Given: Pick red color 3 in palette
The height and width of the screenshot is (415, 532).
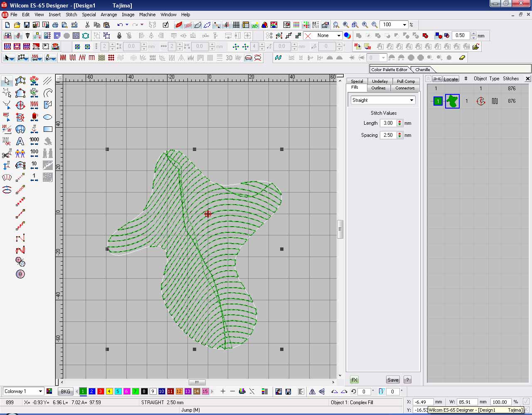Looking at the screenshot, I should pyautogui.click(x=100, y=391).
